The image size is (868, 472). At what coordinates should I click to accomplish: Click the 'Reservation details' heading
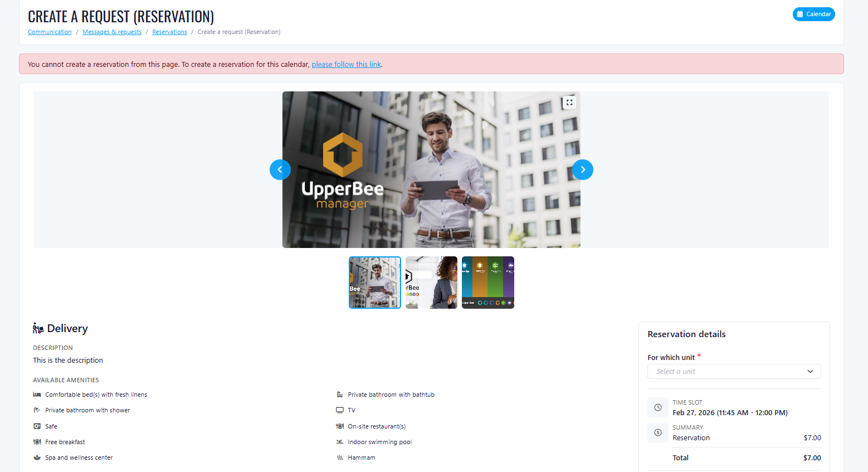686,334
